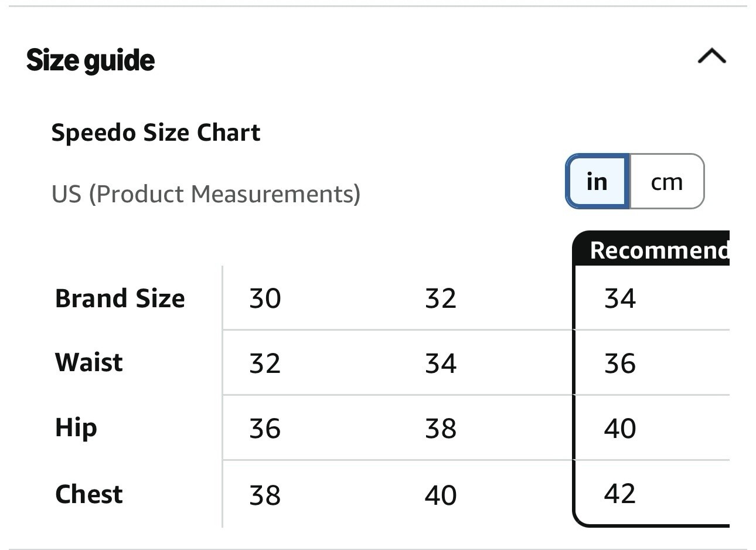Click the Hip row label

(x=76, y=427)
